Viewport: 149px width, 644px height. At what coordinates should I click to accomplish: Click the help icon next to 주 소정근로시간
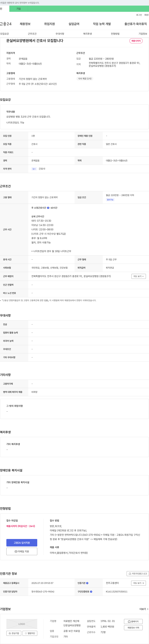tap(48, 208)
